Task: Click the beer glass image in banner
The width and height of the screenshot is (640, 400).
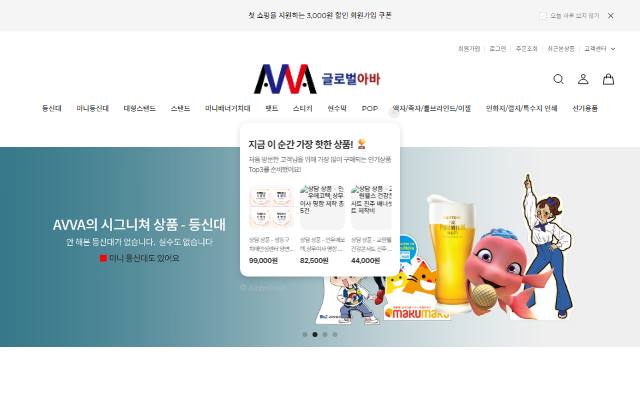Action: pyautogui.click(x=451, y=253)
